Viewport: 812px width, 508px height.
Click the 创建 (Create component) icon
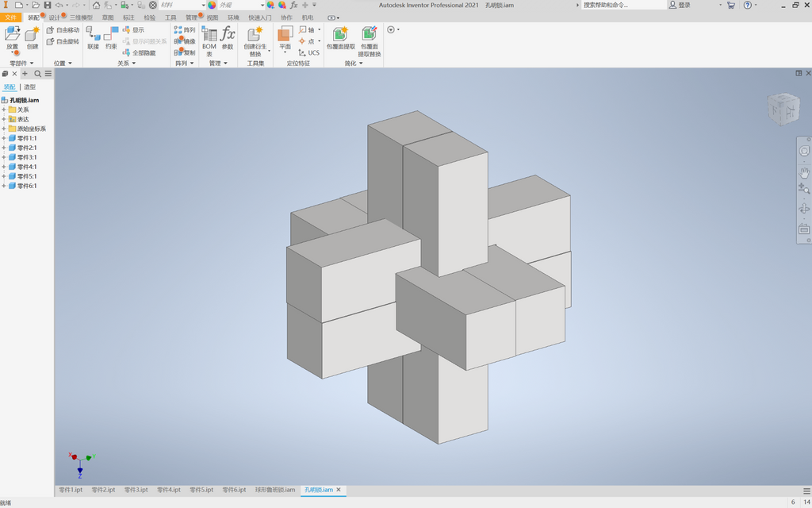[x=32, y=34]
